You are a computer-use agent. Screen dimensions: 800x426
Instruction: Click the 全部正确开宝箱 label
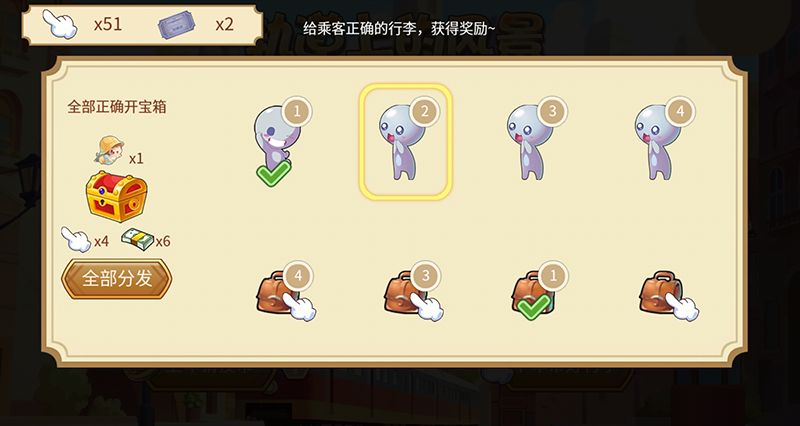117,107
